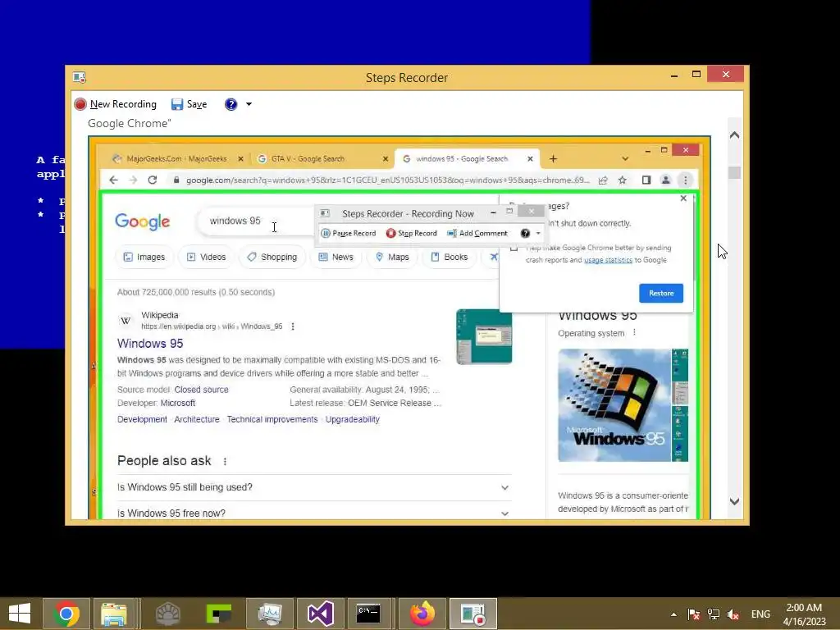This screenshot has height=630, width=840.
Task: Expand 'Is Windows 95 still being used?'
Action: point(314,487)
